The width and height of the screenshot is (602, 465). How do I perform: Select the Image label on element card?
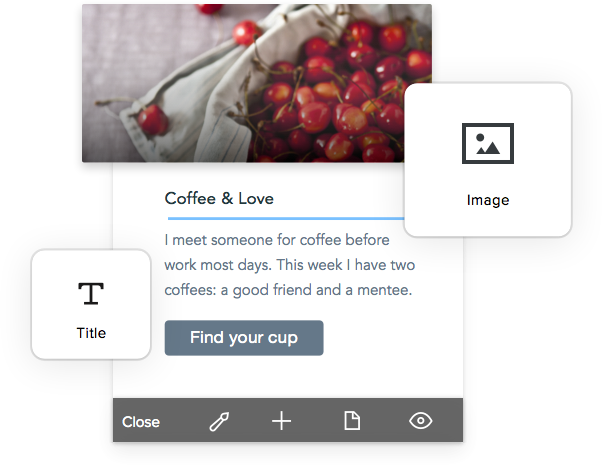click(488, 200)
